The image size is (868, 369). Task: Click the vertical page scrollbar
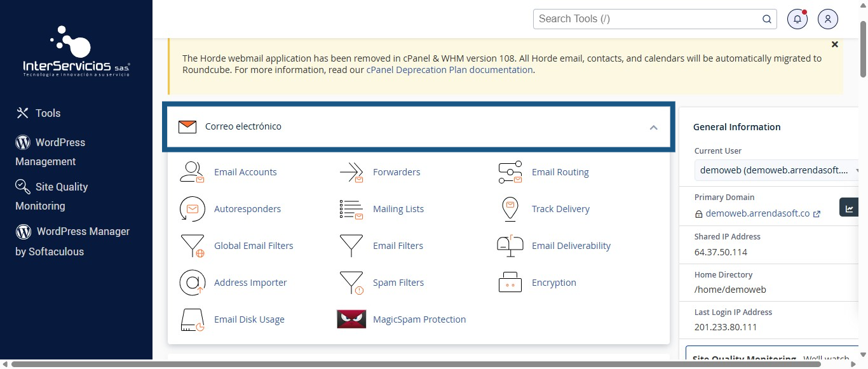coord(863,51)
